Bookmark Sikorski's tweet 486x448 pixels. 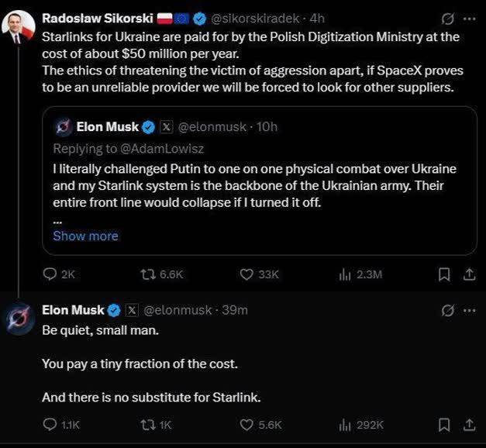(444, 274)
